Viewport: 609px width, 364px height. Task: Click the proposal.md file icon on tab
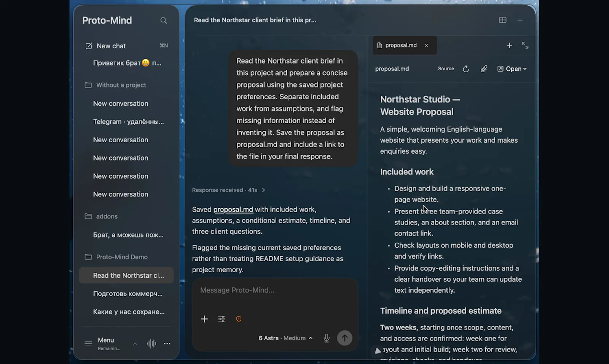379,45
